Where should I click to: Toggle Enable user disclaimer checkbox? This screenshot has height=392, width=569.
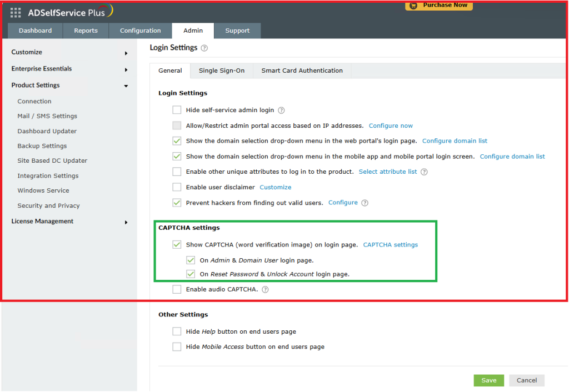[177, 187]
